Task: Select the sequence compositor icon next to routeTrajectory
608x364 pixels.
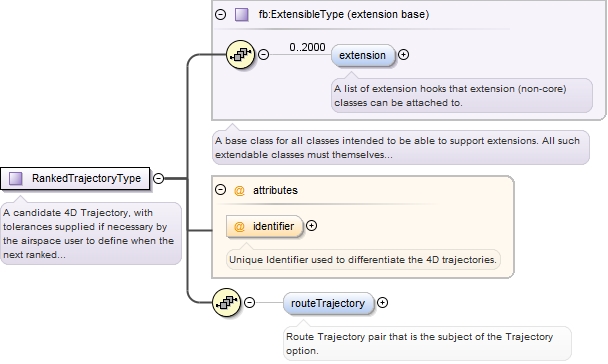Action: point(227,302)
